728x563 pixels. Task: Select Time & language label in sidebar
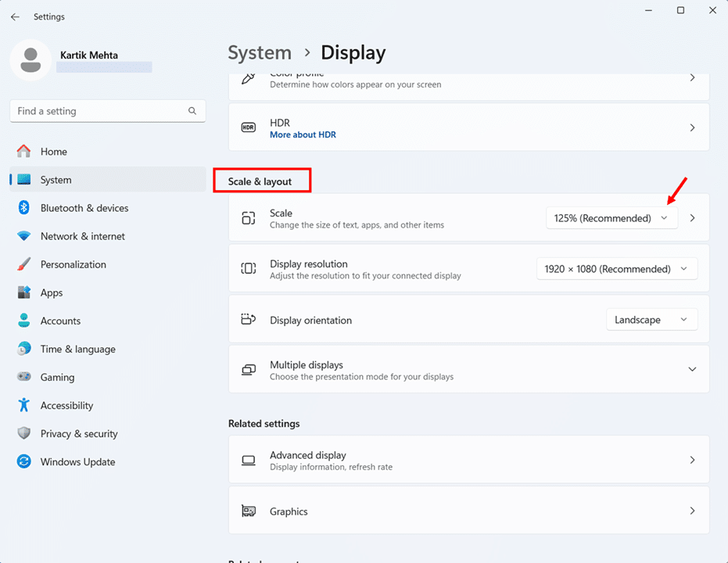[x=78, y=350]
